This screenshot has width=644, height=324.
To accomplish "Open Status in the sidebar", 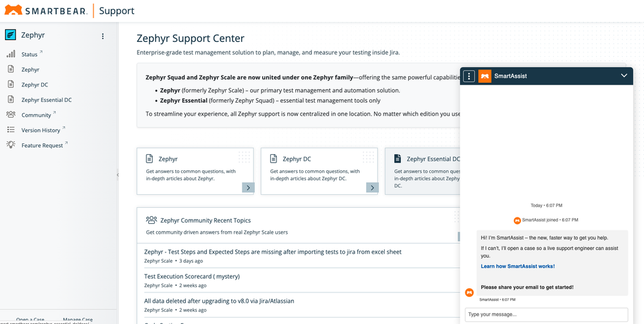I will 30,54.
